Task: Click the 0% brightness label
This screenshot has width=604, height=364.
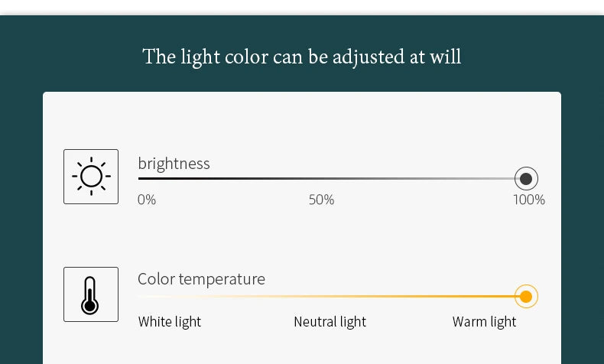Action: click(147, 200)
